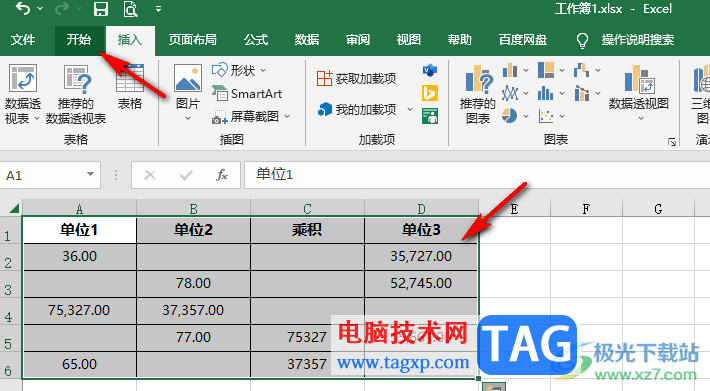Expand the Name Box dropdown showing A1
710x391 pixels.
[90, 175]
